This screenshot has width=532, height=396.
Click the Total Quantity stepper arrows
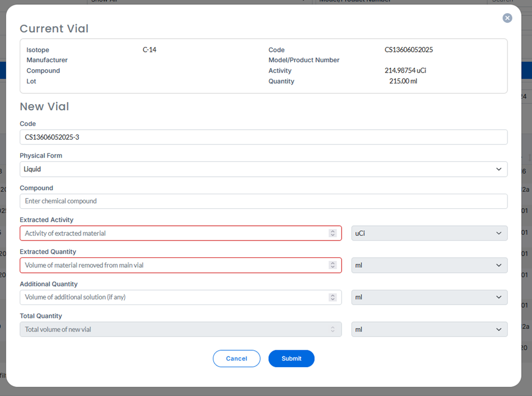(x=332, y=329)
